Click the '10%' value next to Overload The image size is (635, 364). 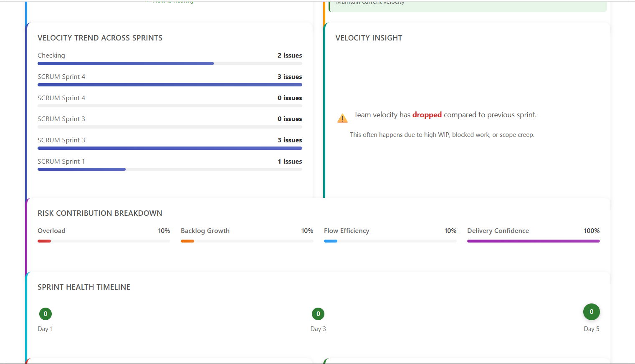pos(164,231)
